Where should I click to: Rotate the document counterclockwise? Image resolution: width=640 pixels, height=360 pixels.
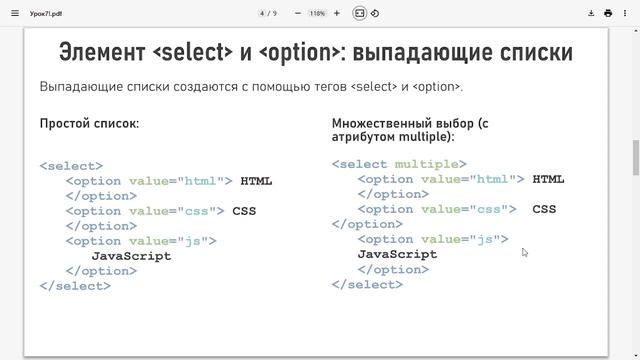pyautogui.click(x=375, y=13)
